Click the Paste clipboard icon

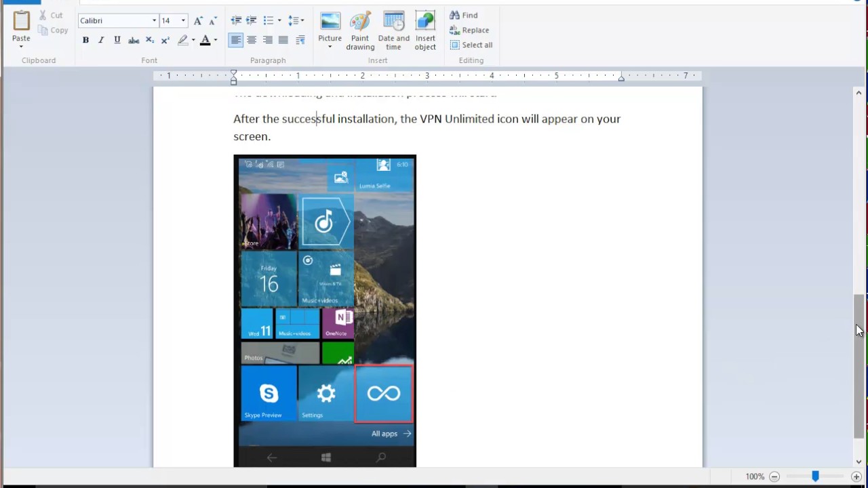(21, 21)
